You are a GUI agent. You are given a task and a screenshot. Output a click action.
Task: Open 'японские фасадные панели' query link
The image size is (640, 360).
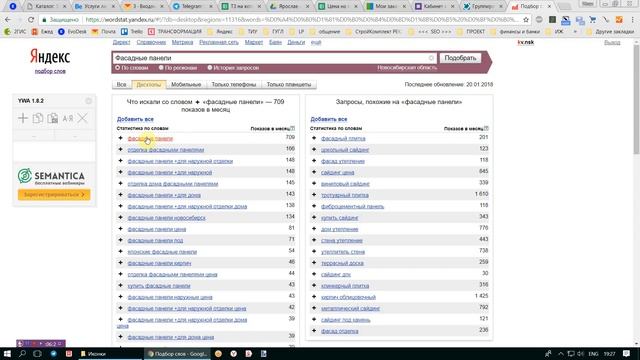[x=162, y=252]
